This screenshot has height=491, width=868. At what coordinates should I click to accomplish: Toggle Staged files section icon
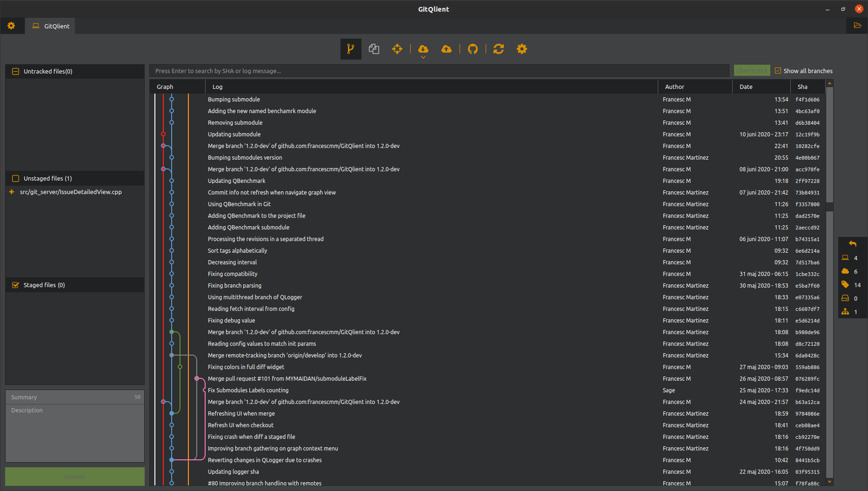click(x=15, y=285)
